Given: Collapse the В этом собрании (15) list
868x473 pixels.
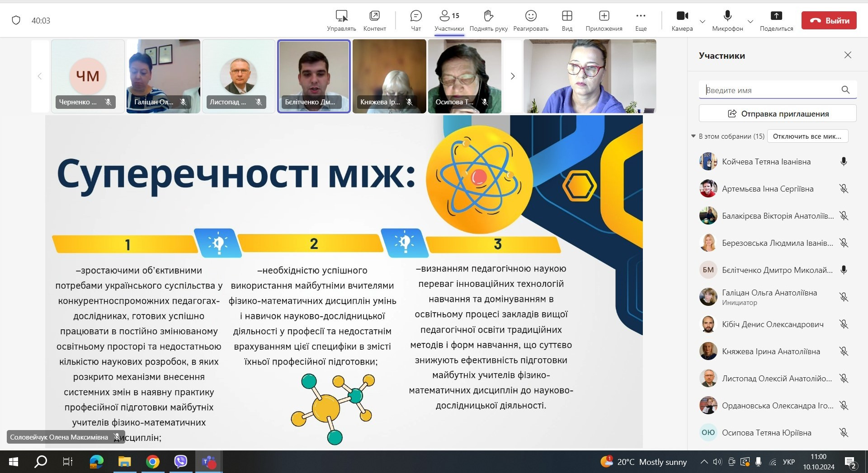Looking at the screenshot, I should click(x=693, y=136).
